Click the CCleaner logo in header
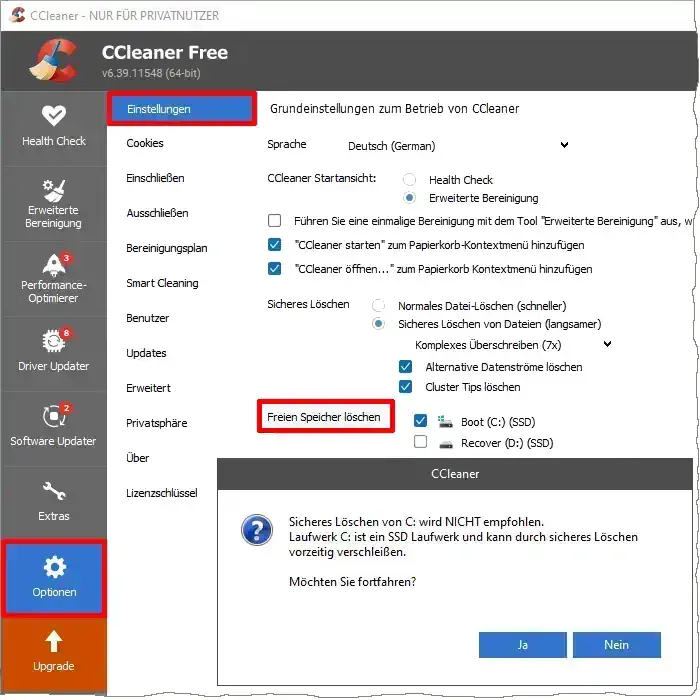 54,60
